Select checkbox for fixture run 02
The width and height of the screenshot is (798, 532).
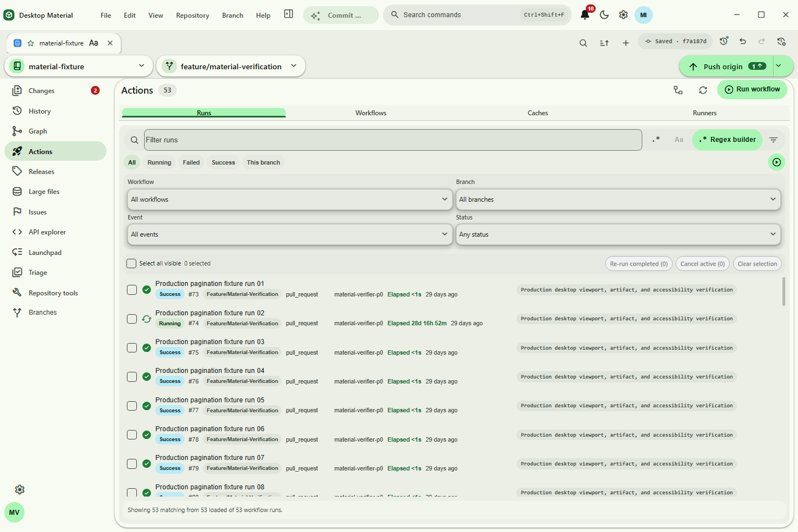132,319
